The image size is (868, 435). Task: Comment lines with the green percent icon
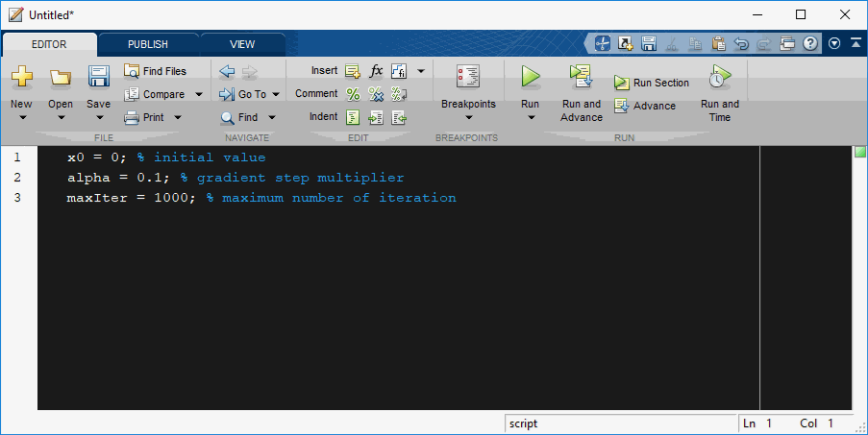click(353, 94)
